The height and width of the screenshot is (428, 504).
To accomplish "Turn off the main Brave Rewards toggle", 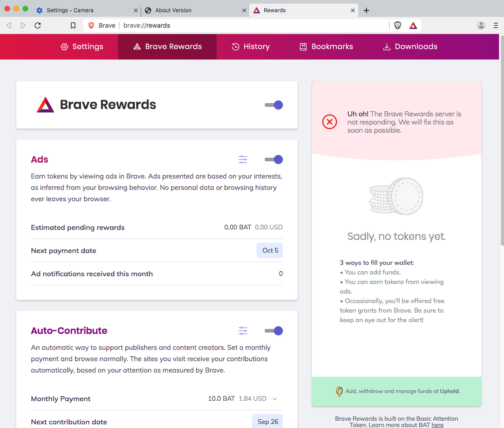I will pos(274,105).
